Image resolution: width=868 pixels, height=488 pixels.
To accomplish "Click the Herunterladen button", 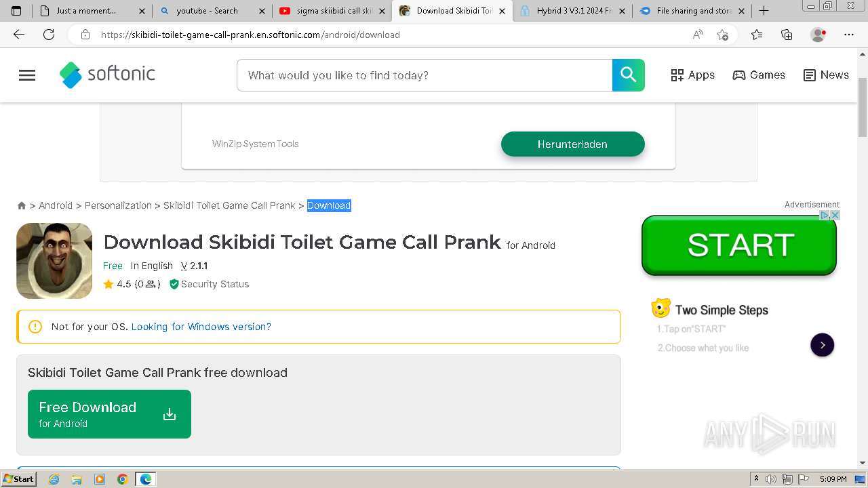I will coord(572,144).
